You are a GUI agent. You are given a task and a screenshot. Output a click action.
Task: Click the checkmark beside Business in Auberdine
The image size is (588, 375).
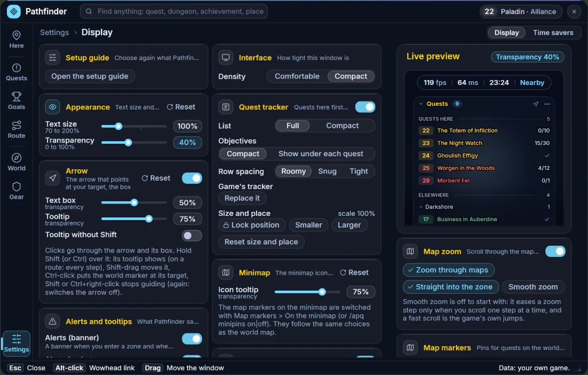pyautogui.click(x=547, y=219)
